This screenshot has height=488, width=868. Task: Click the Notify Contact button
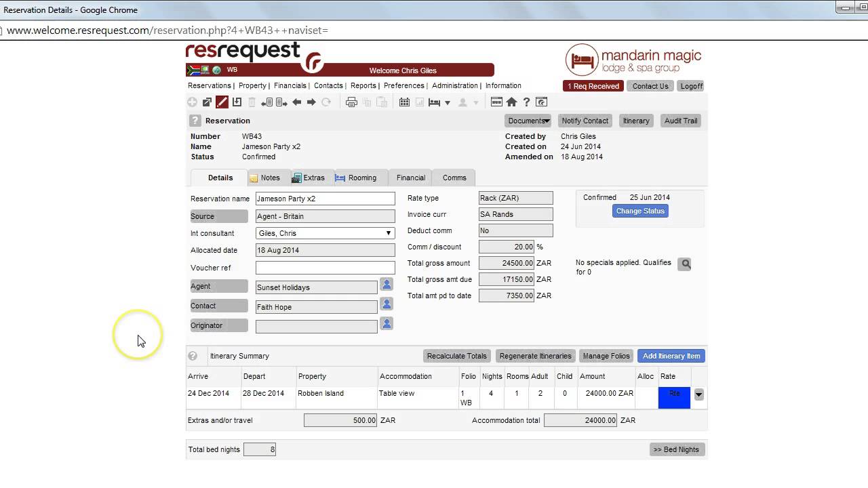pos(585,121)
